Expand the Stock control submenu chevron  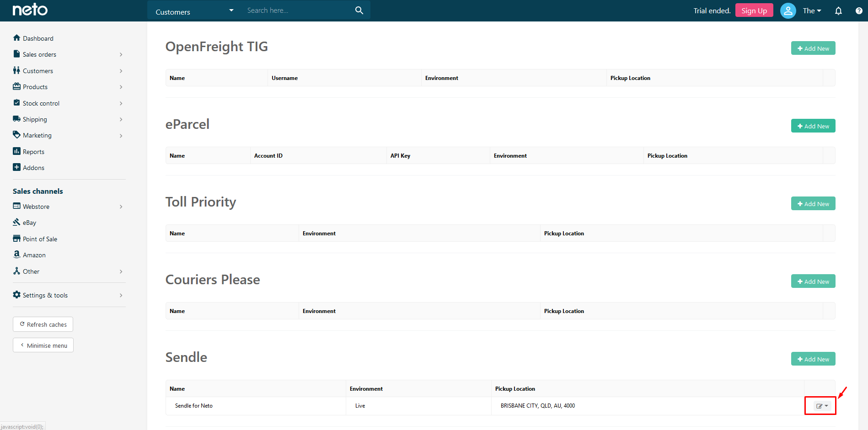pyautogui.click(x=121, y=103)
